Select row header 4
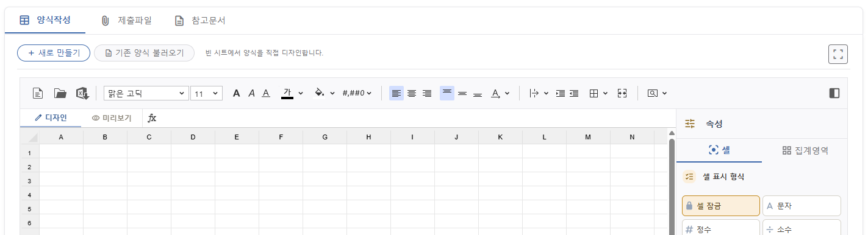Screen dimensions: 868x235 coord(29,194)
